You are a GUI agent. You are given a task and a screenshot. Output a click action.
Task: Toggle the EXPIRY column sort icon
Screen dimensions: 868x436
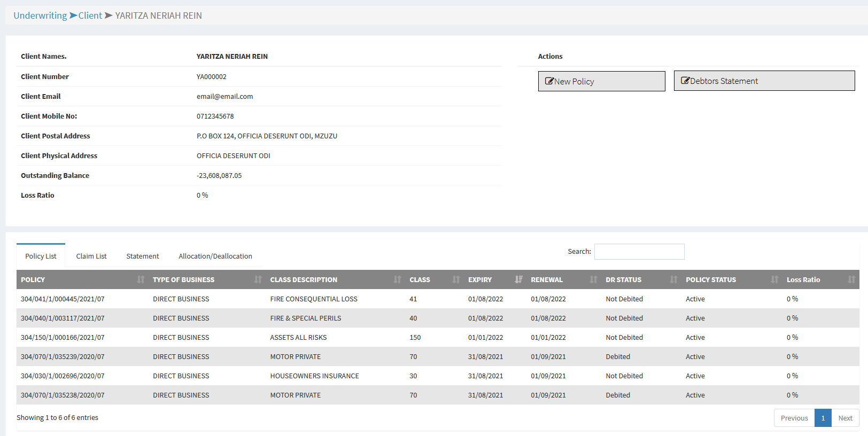[x=518, y=279]
